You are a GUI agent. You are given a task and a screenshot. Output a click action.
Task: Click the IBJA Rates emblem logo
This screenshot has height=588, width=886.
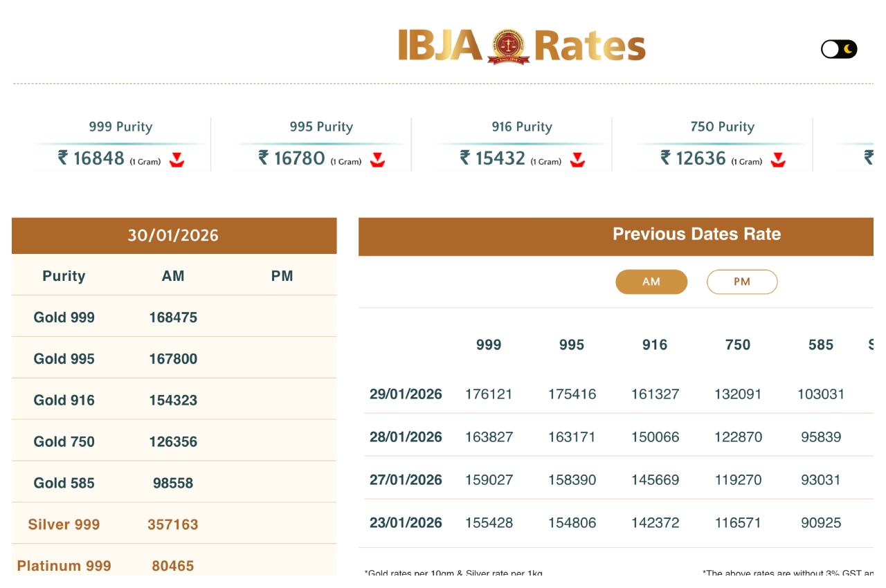[508, 46]
